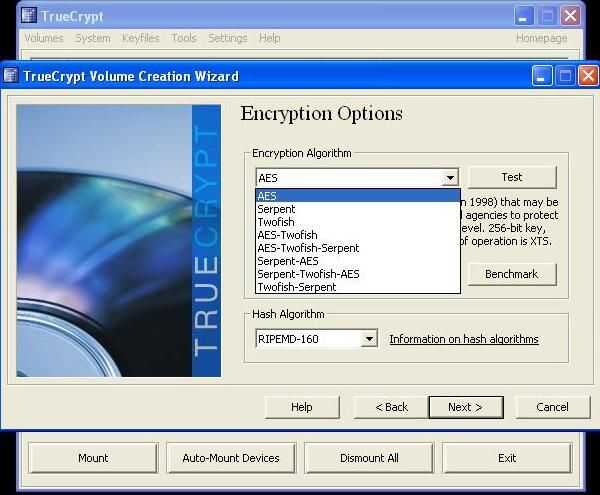Open the Settings menu
The height and width of the screenshot is (495, 600).
[x=228, y=38]
